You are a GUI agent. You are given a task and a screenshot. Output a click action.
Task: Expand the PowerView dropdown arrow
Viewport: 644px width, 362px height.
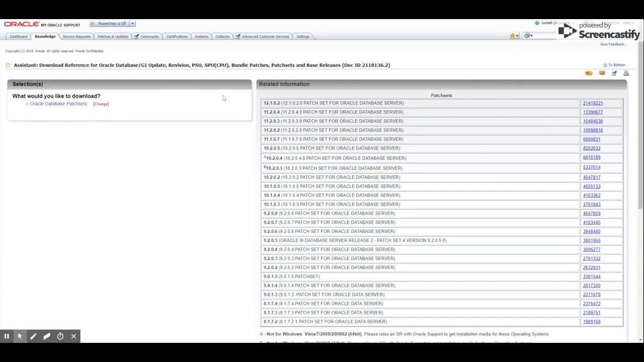[132, 24]
